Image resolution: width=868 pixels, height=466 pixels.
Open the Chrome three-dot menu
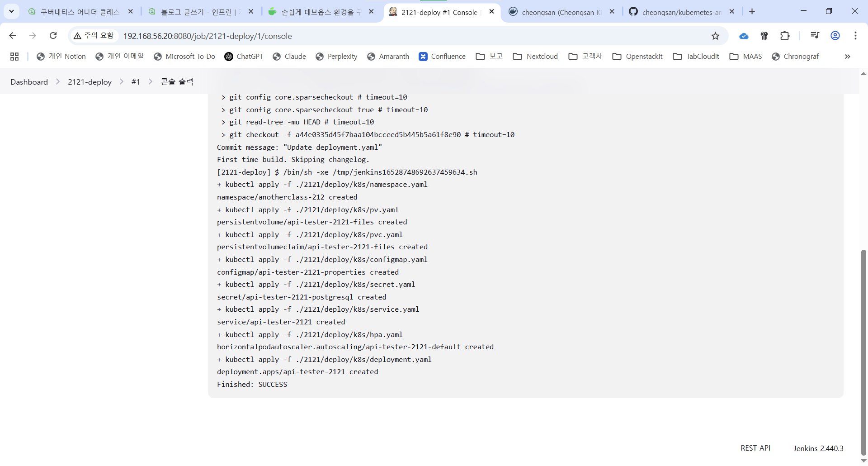pos(856,36)
